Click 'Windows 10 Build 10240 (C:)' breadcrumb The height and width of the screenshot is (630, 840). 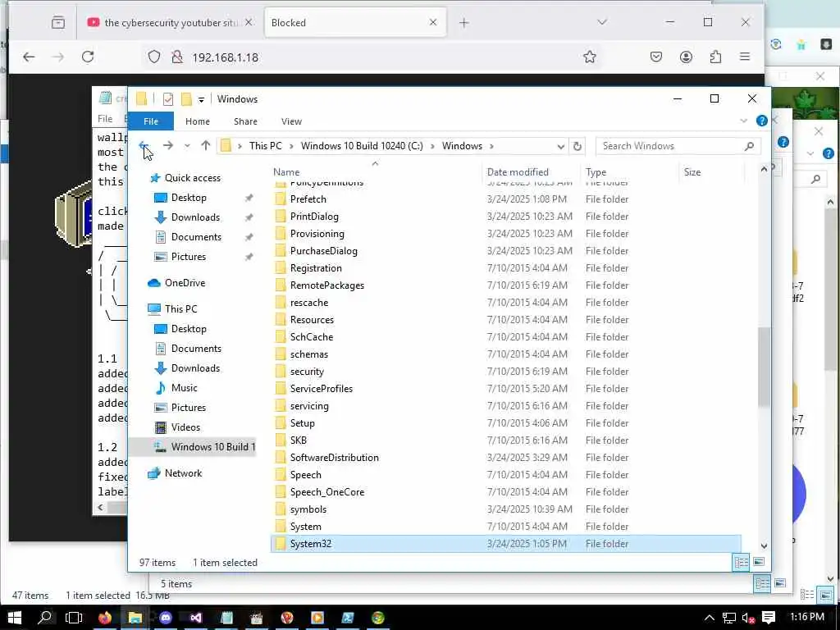(x=362, y=146)
